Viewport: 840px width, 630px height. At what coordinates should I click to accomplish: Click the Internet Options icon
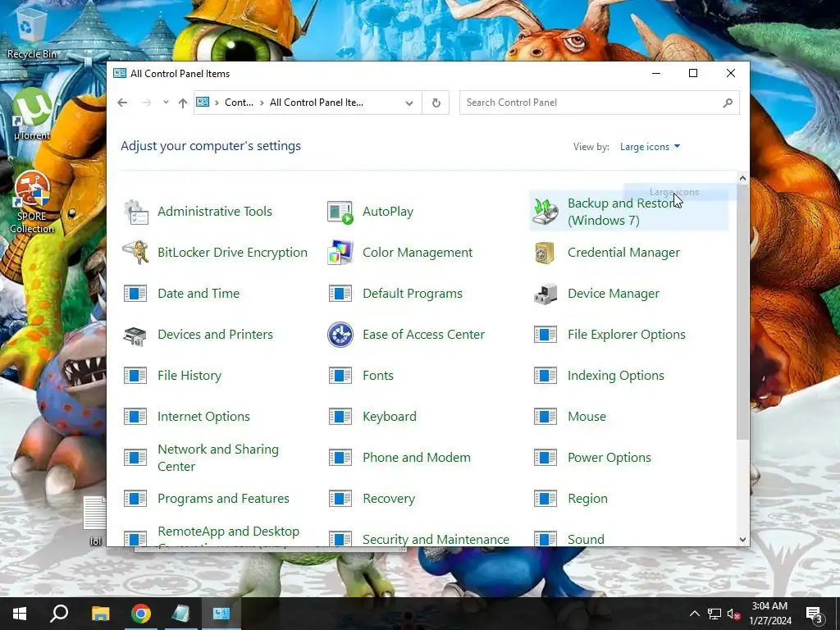[135, 417]
